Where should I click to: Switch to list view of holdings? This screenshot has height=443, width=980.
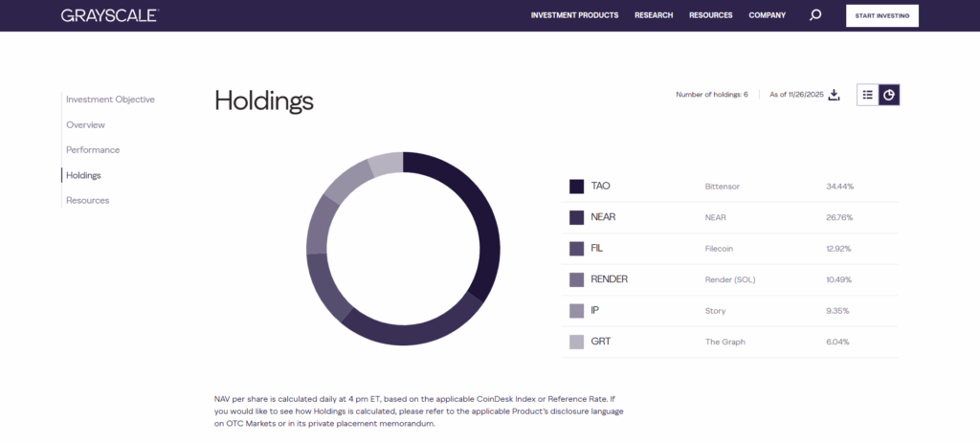[x=867, y=95]
